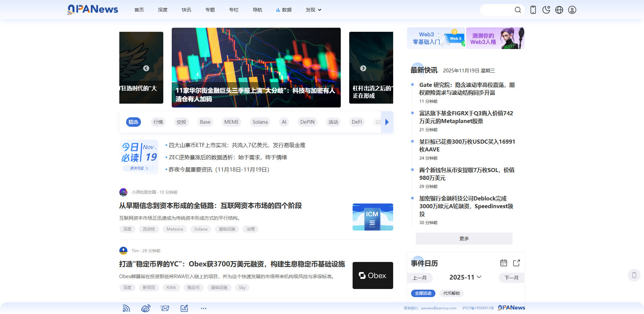The image size is (644, 314).
Task: Expand the 发现 dropdown menu
Action: (313, 10)
